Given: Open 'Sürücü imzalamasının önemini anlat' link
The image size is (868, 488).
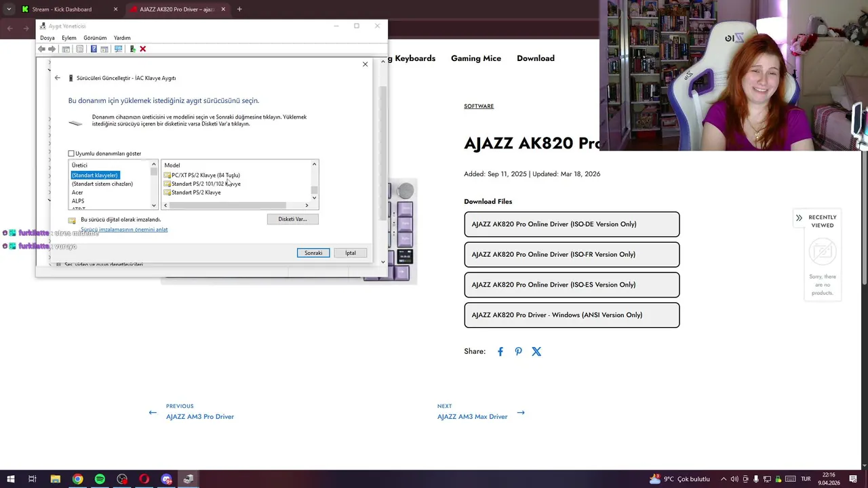Looking at the screenshot, I should 124,229.
